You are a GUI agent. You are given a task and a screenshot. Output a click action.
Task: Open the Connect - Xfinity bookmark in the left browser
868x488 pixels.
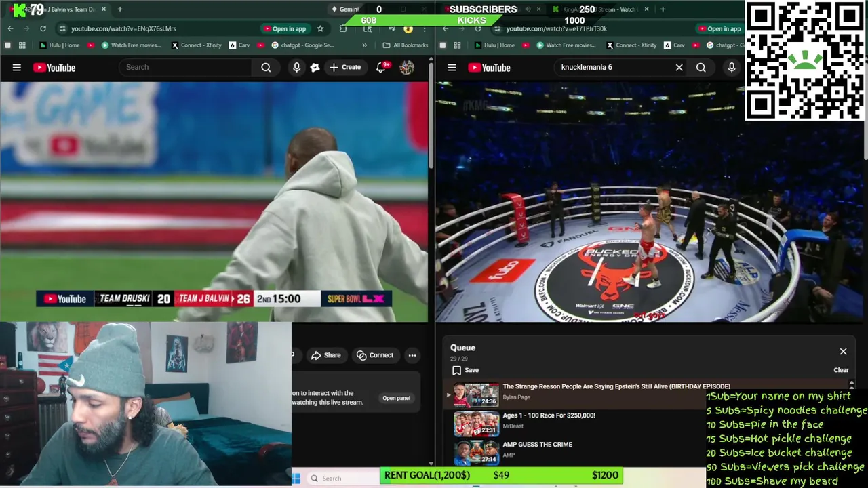196,45
